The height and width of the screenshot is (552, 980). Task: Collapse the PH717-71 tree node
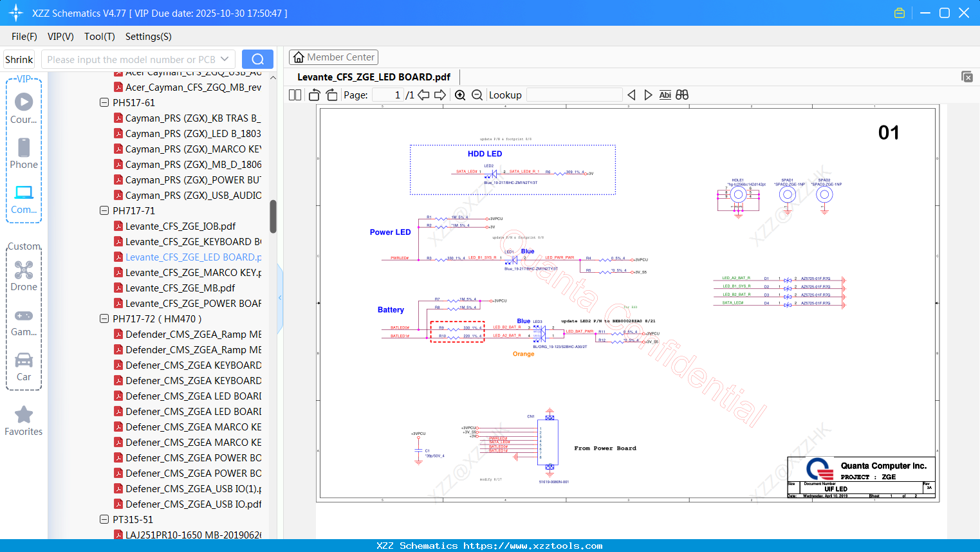104,210
